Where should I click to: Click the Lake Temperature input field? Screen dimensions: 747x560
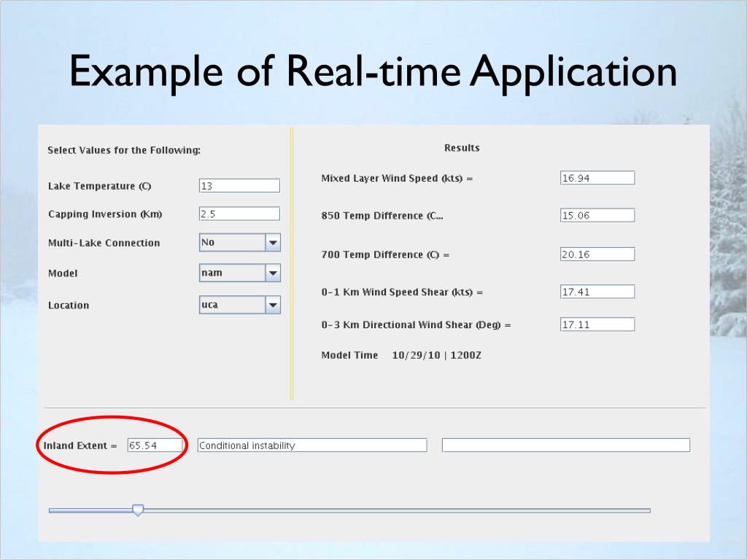click(x=239, y=186)
